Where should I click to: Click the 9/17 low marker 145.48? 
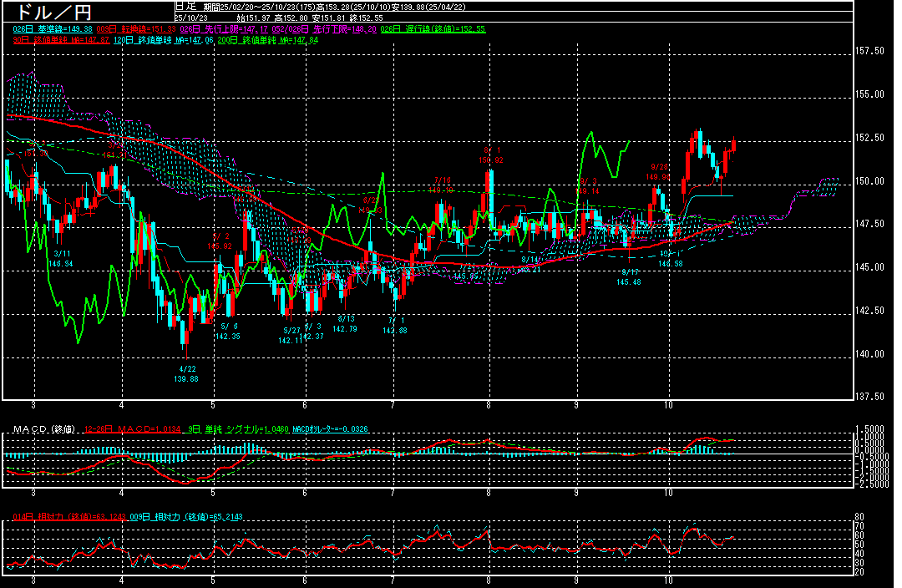tap(628, 277)
